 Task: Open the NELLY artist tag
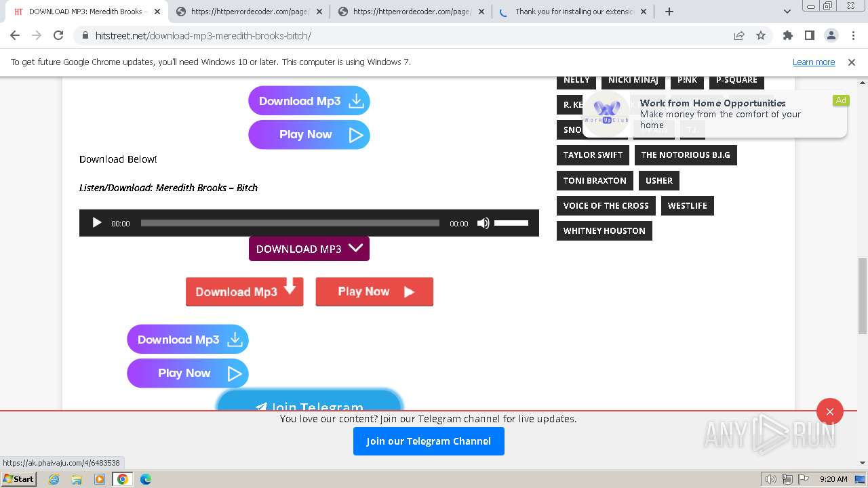[576, 81]
